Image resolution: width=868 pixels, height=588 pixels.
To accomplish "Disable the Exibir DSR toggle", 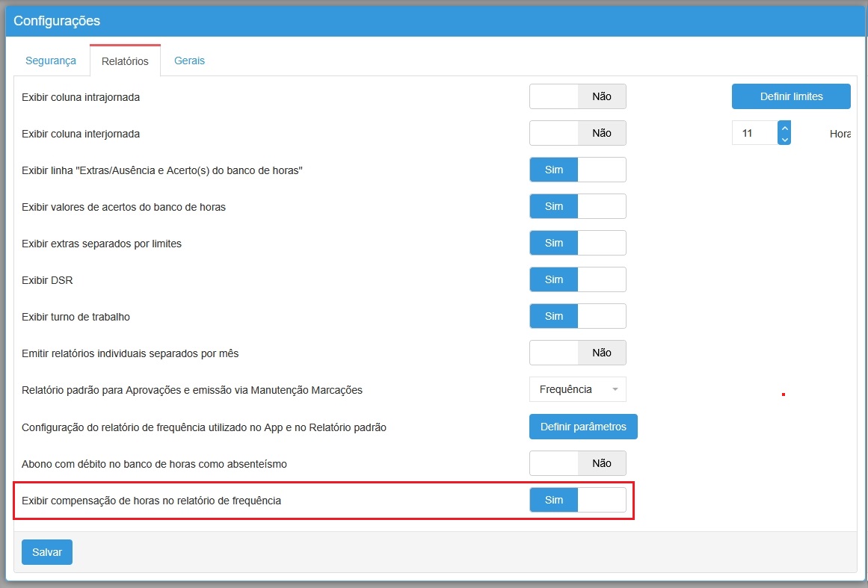I will (577, 279).
